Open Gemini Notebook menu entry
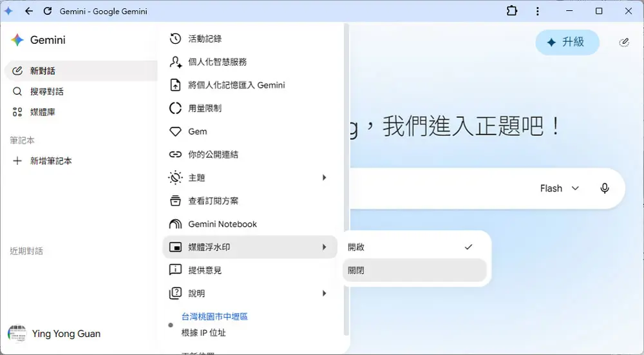This screenshot has width=644, height=355. (250, 224)
